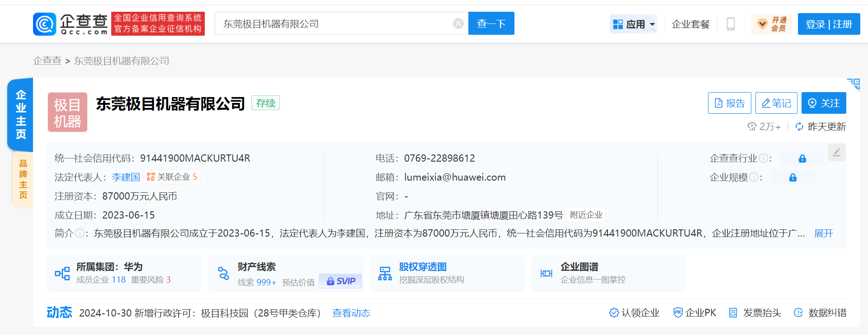Switch to 企业主页 side tab
Viewport: 868px width, 335px height.
(21, 115)
